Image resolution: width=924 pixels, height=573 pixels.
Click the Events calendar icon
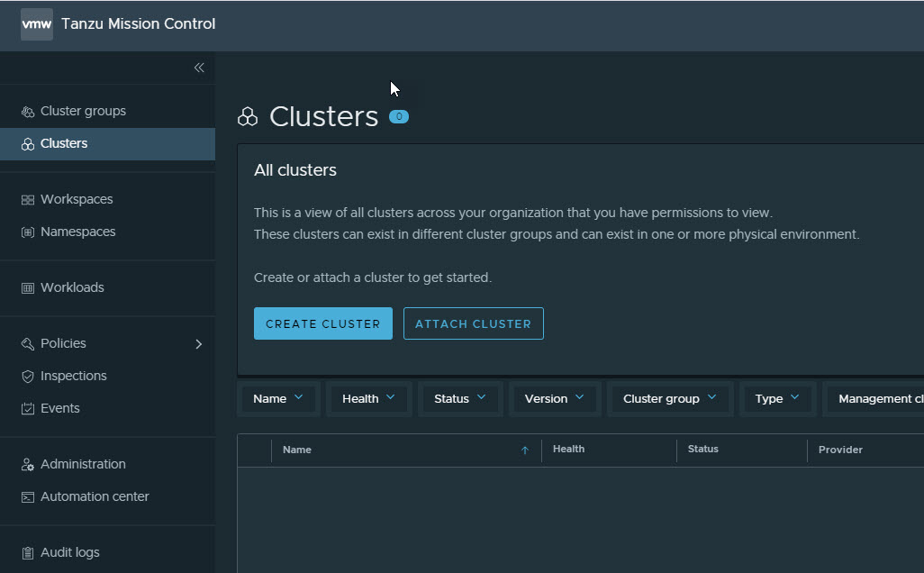28,408
